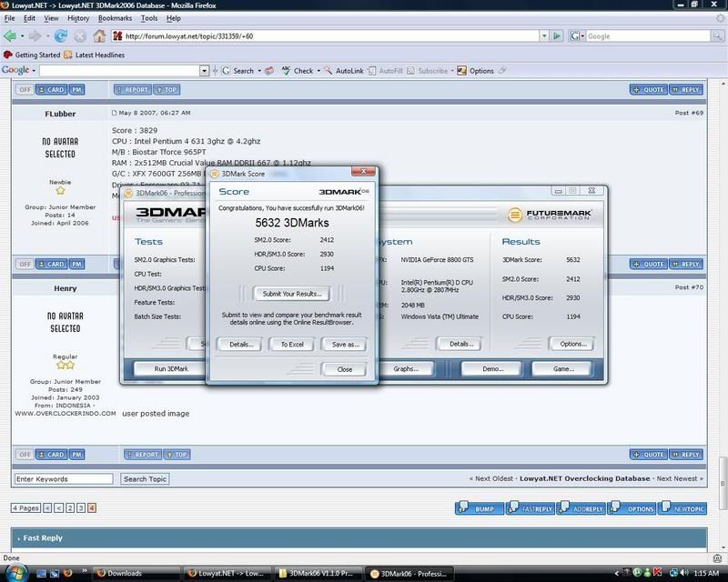Click the ADDREPLY button
The width and height of the screenshot is (728, 582).
pos(581,507)
